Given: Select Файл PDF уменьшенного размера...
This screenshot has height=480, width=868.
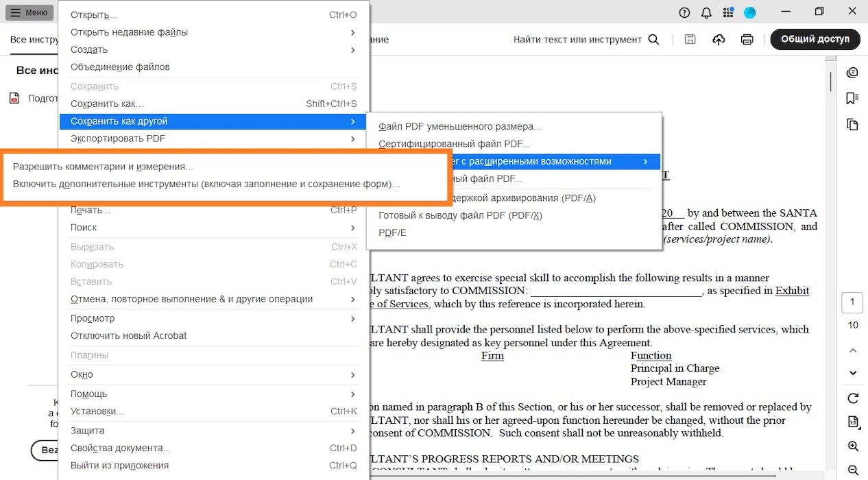Looking at the screenshot, I should pyautogui.click(x=514, y=127).
